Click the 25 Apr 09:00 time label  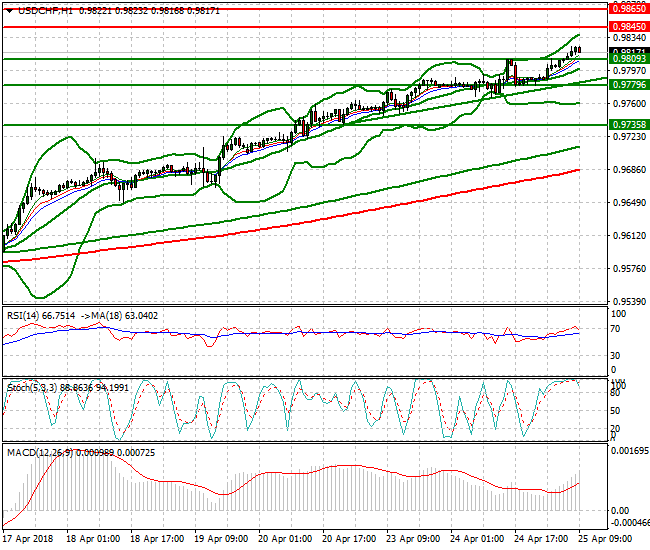click(x=605, y=539)
